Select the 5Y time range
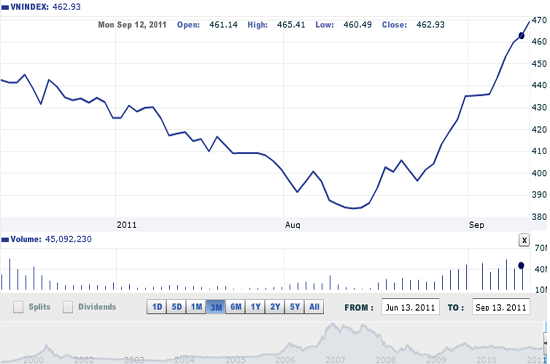 (294, 307)
